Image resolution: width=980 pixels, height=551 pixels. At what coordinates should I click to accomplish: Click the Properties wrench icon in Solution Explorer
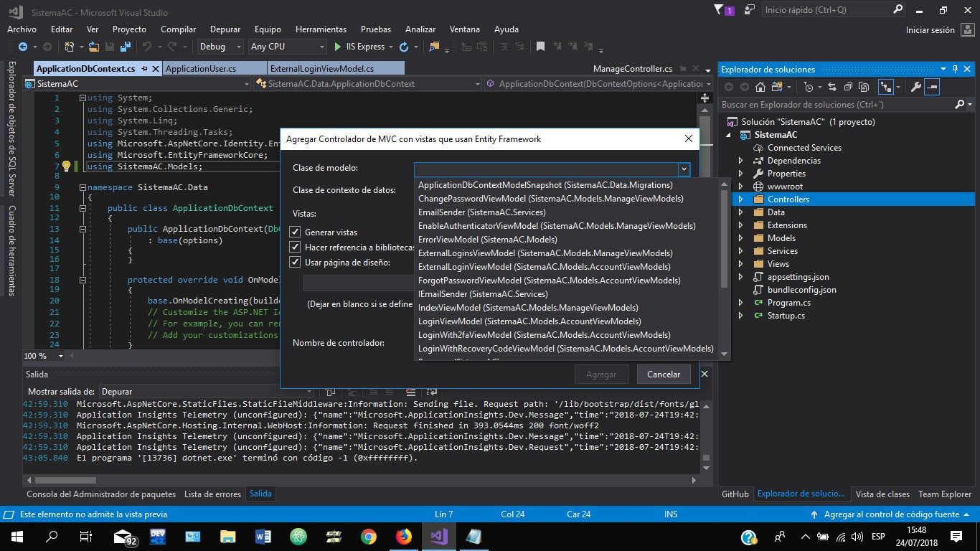(x=915, y=87)
